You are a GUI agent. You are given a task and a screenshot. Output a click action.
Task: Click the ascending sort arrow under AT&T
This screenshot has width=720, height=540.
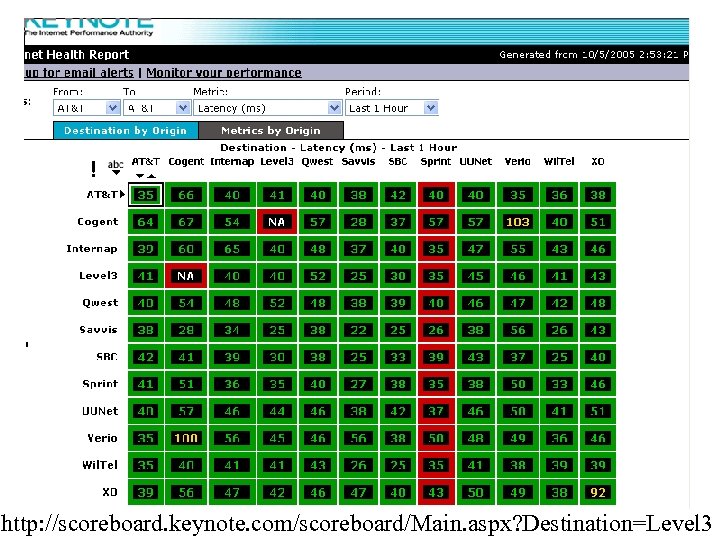[x=152, y=176]
